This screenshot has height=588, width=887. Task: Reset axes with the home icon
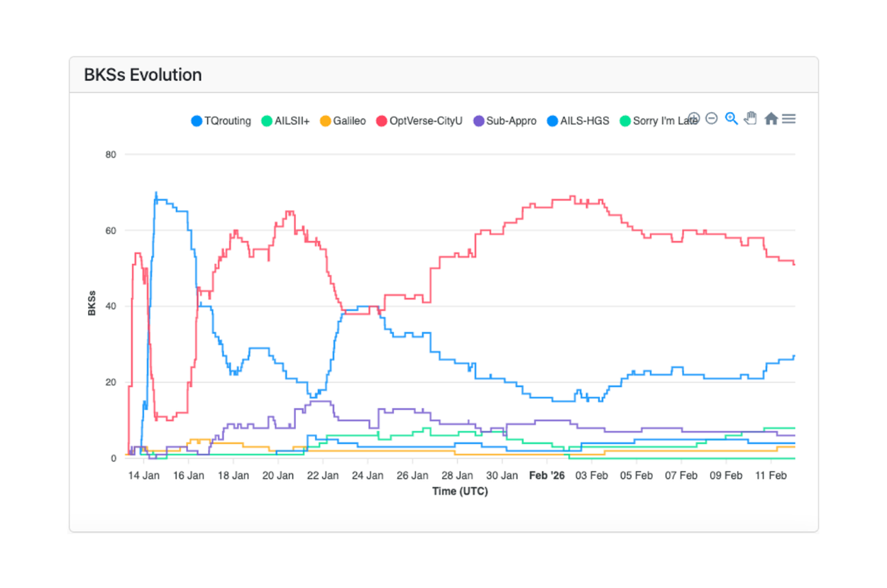pyautogui.click(x=771, y=118)
